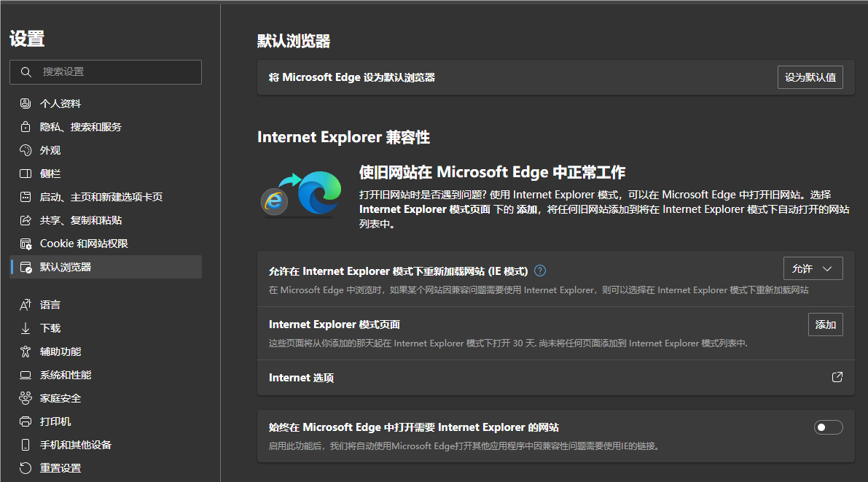
Task: Click the profile icon beside 个人资料
Action: tap(26, 104)
